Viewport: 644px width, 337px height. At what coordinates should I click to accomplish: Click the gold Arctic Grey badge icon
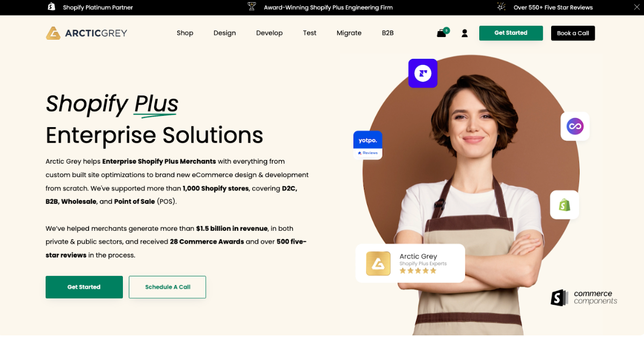coord(378,263)
